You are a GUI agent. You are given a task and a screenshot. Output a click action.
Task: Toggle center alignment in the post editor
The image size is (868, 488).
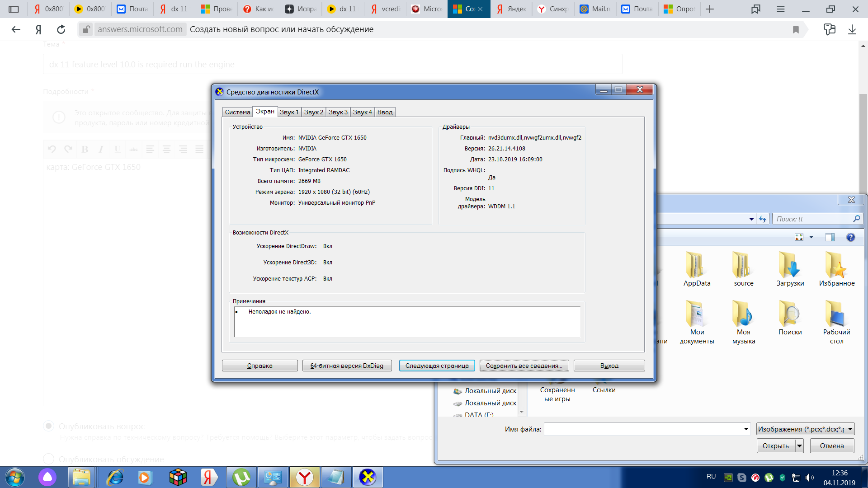coord(166,149)
